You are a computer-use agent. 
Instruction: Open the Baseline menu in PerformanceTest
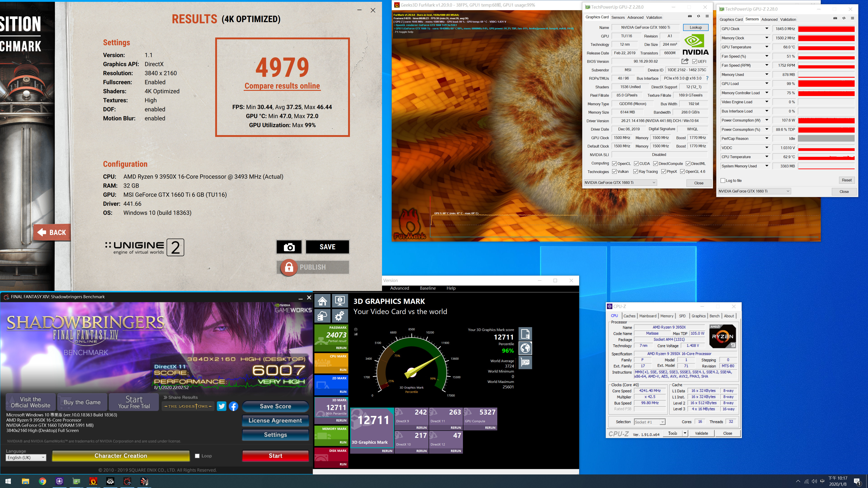(x=428, y=288)
